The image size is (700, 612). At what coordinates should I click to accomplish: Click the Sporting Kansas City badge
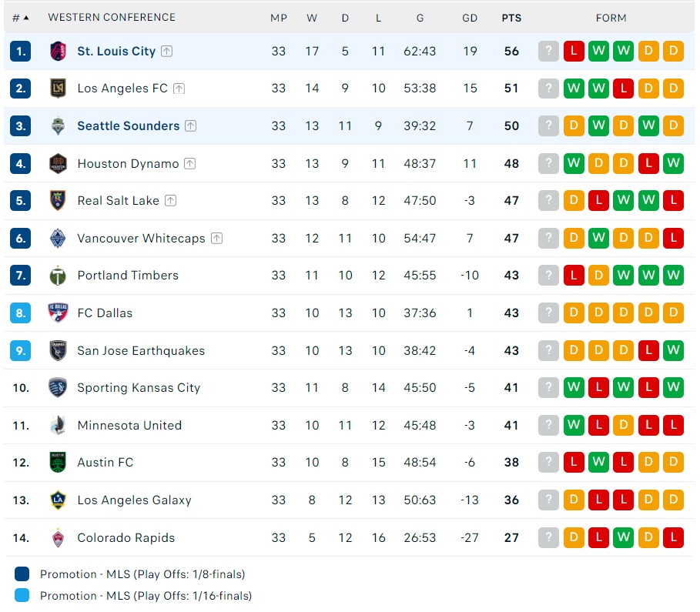pyautogui.click(x=59, y=387)
